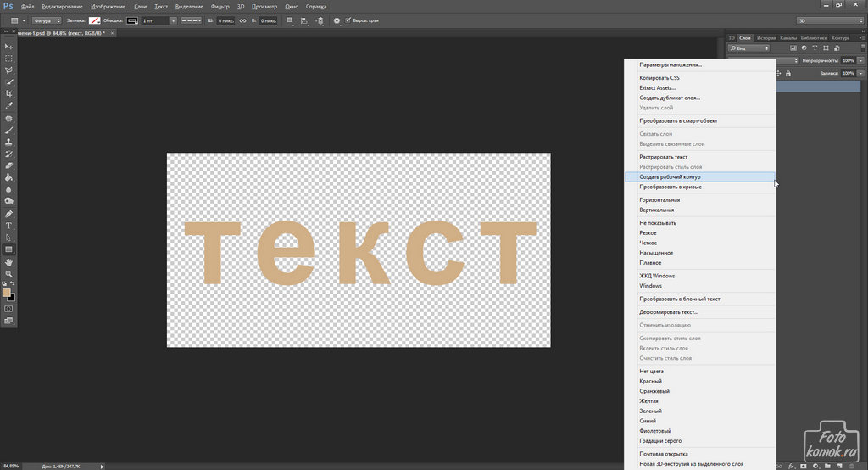Toggle the 'Выров. края' align edges checkbox

[348, 20]
